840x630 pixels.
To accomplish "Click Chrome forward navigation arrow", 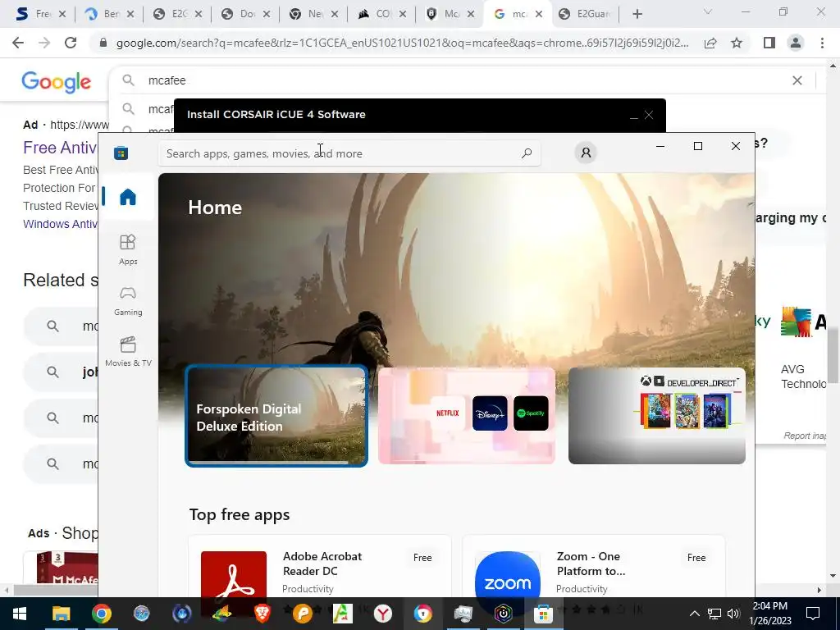I will [x=44, y=43].
